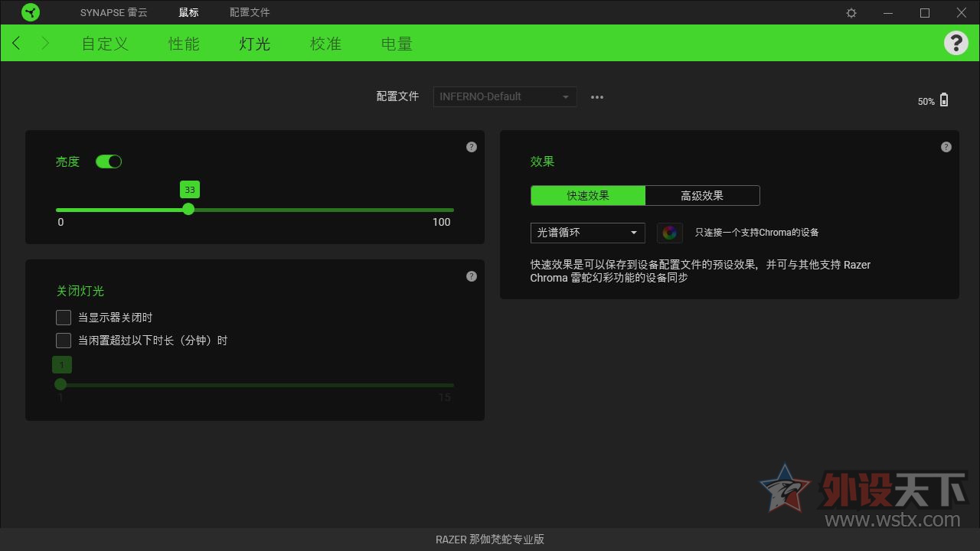Click the back navigation arrow
Screen dimensions: 980x551
click(17, 44)
